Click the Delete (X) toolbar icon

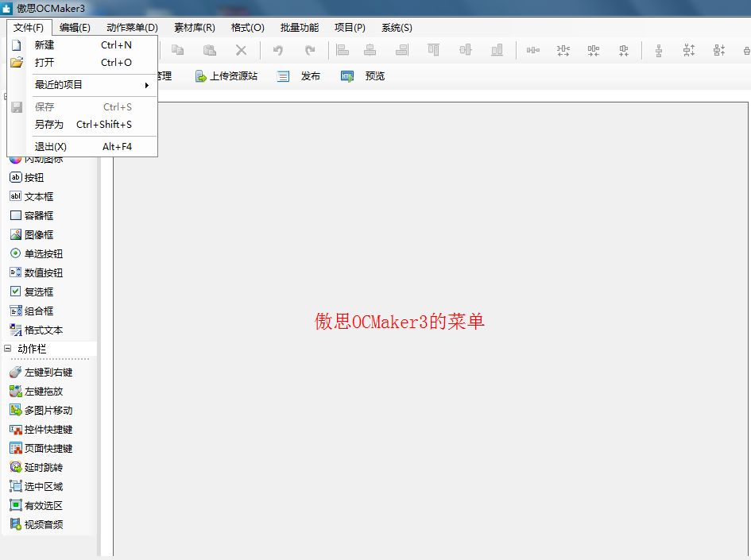click(x=241, y=50)
